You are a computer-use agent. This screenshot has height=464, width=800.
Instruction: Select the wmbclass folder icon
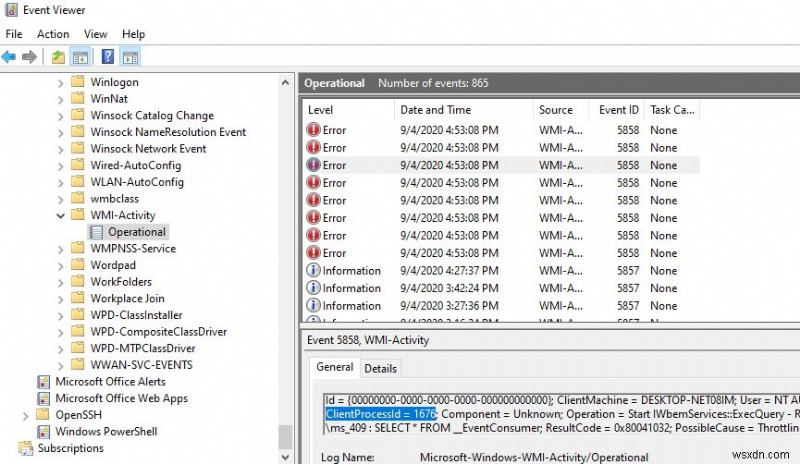click(x=78, y=198)
